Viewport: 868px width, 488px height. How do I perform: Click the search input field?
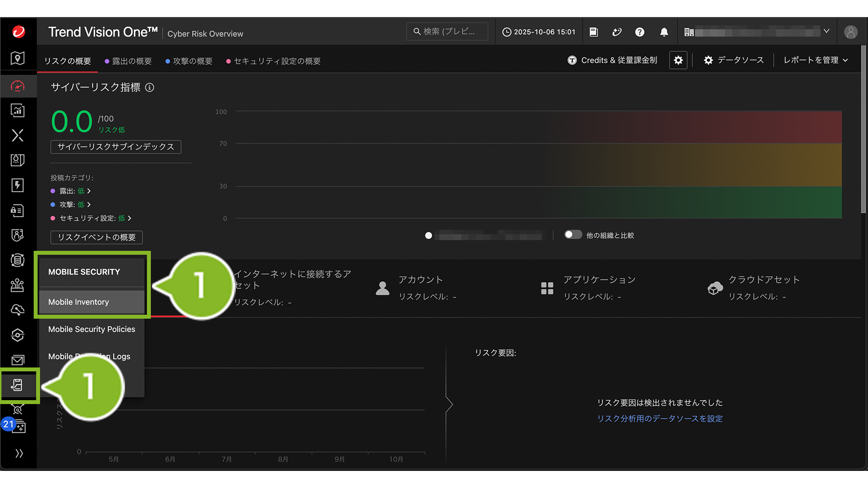(x=447, y=32)
